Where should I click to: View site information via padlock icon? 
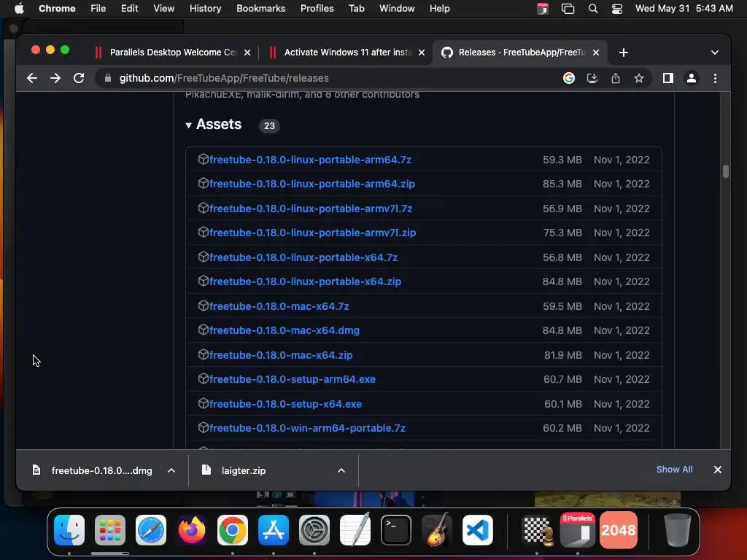(108, 78)
